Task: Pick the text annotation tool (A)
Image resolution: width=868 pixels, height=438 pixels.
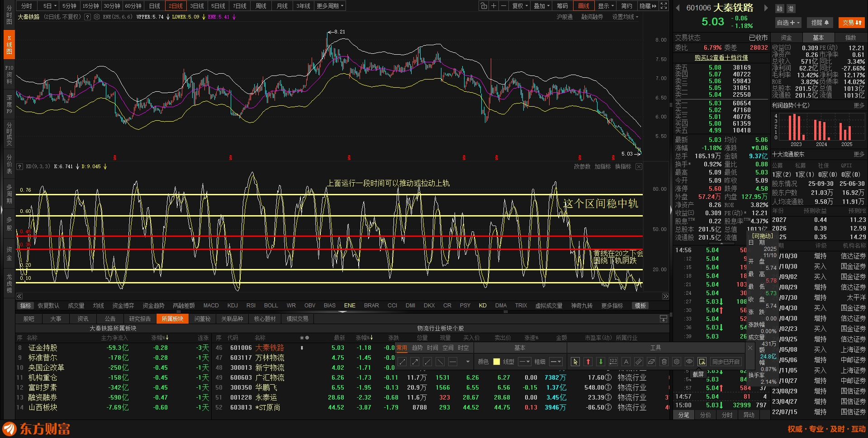Action: tap(626, 362)
